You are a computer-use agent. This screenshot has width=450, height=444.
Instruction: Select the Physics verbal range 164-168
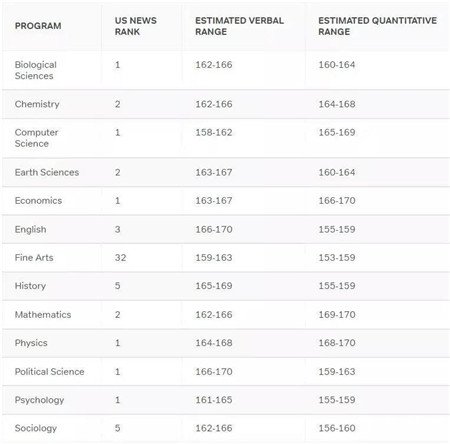coord(214,343)
